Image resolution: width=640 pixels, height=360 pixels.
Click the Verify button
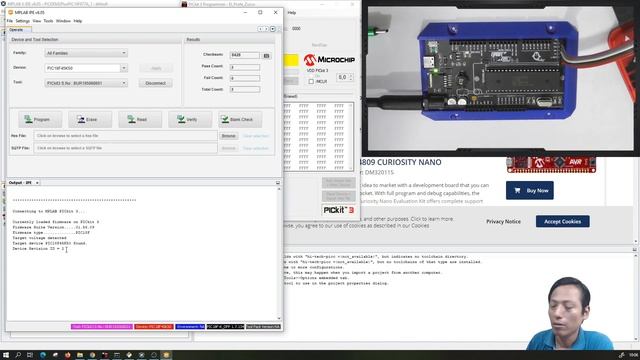click(190, 120)
